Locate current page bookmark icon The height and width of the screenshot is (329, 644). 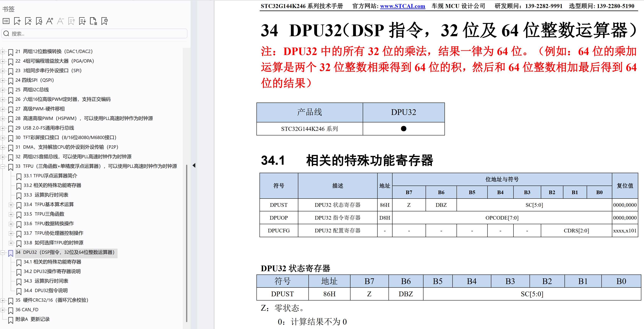[x=105, y=21]
